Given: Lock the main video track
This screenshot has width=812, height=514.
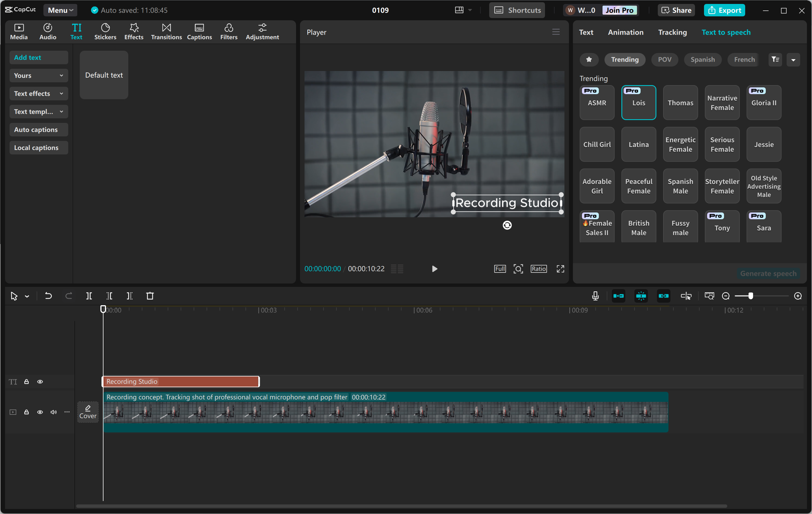Looking at the screenshot, I should (x=26, y=412).
